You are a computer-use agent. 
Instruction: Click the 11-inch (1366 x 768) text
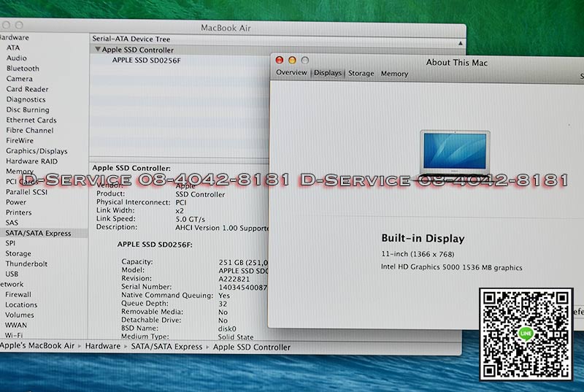[418, 254]
